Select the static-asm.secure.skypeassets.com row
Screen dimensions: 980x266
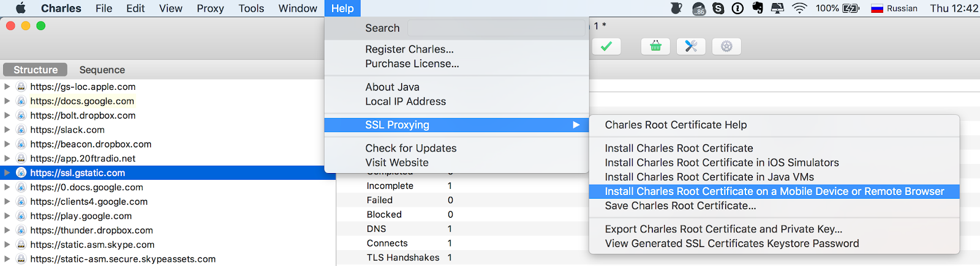click(168, 259)
